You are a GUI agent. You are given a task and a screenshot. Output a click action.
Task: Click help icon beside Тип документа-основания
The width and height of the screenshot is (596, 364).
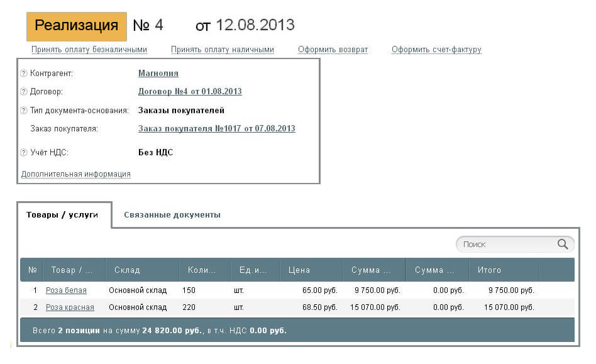point(24,111)
